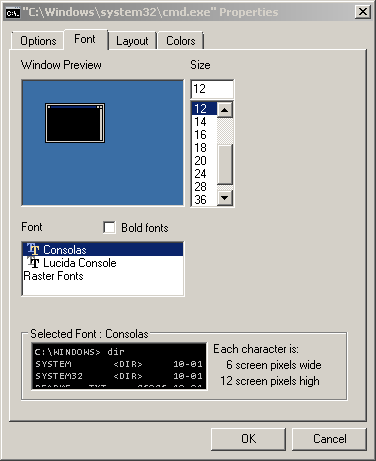The width and height of the screenshot is (376, 461).
Task: Click the TrueType icon beside Consolas
Action: pos(33,249)
